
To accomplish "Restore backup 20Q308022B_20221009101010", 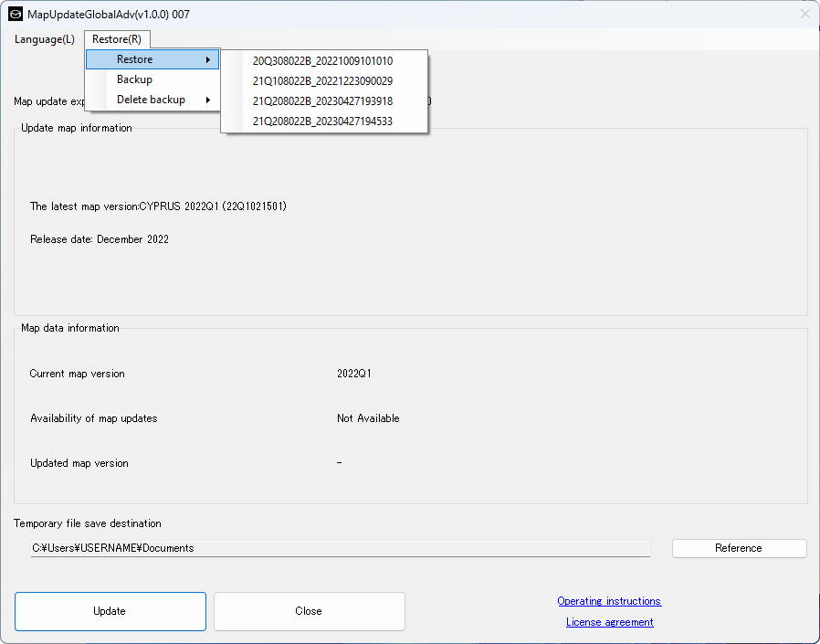I will pos(323,61).
